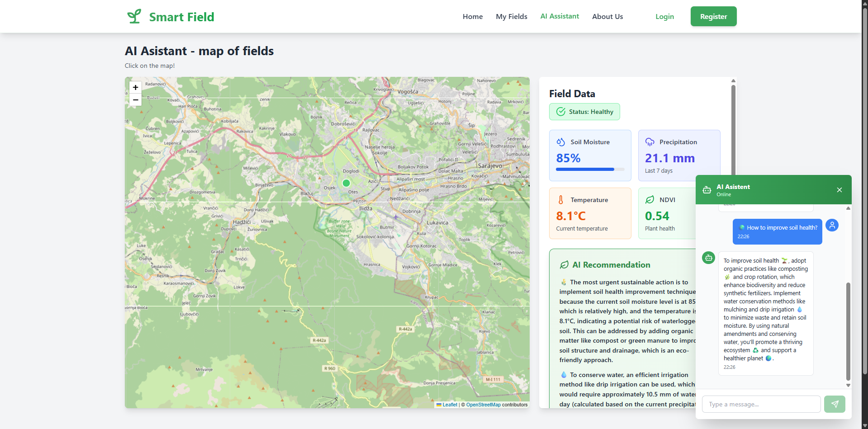Click the Soil Moisture progress bar
This screenshot has width=868, height=429.
(x=590, y=169)
